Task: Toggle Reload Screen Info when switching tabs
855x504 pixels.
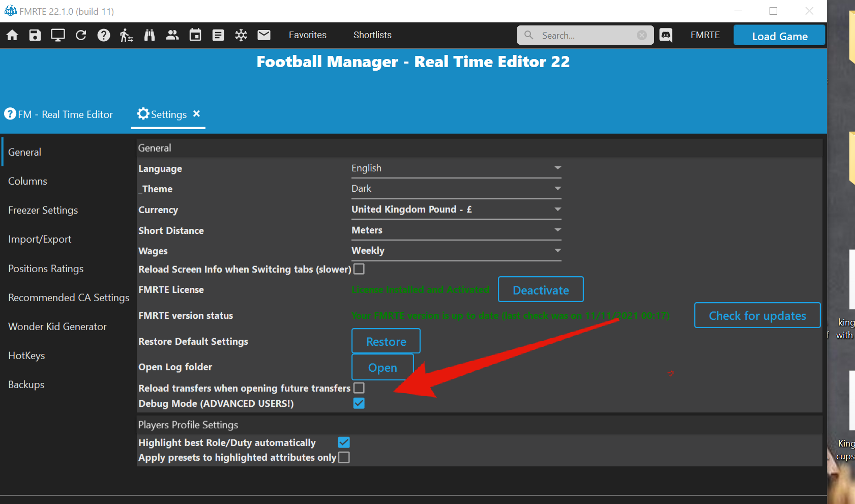Action: coord(359,269)
